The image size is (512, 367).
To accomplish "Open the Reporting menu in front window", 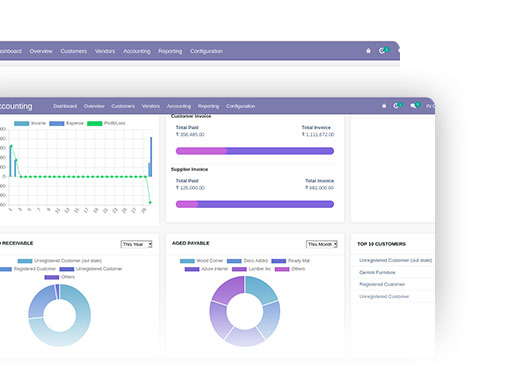I will point(208,106).
